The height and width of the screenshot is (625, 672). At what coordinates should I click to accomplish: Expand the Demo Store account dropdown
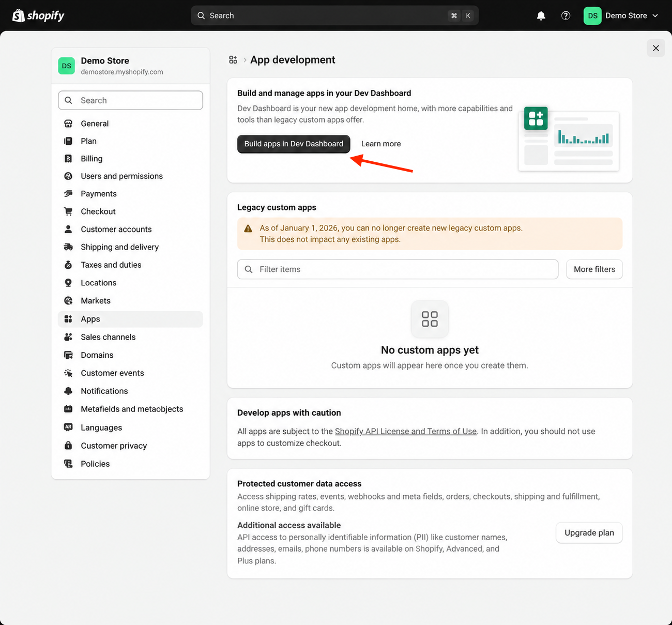[x=621, y=16]
